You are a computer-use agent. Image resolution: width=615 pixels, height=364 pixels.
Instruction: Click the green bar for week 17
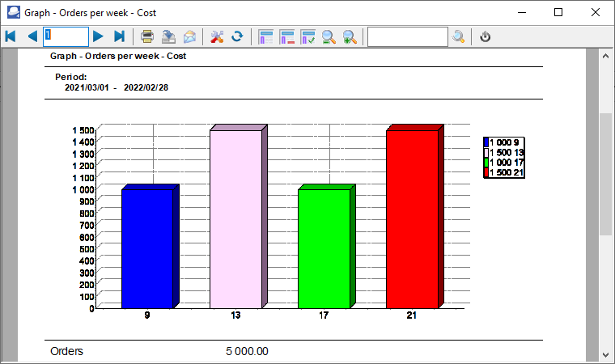pyautogui.click(x=324, y=248)
